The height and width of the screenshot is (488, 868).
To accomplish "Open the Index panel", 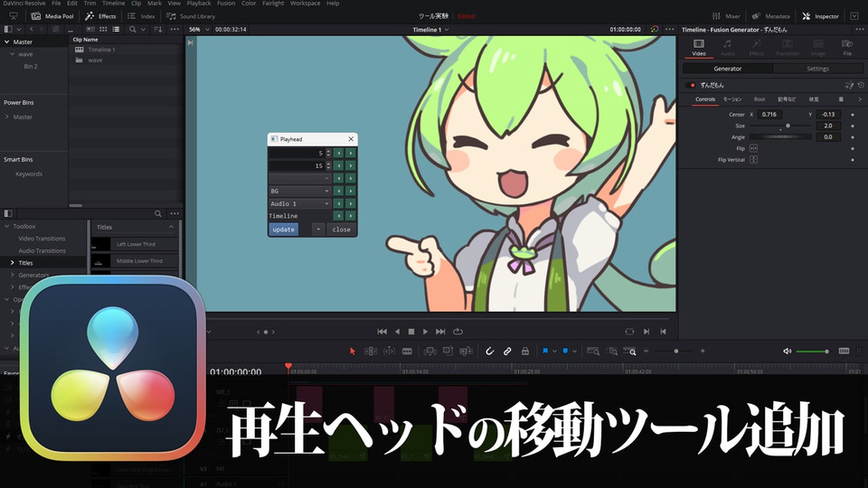I will tap(141, 16).
